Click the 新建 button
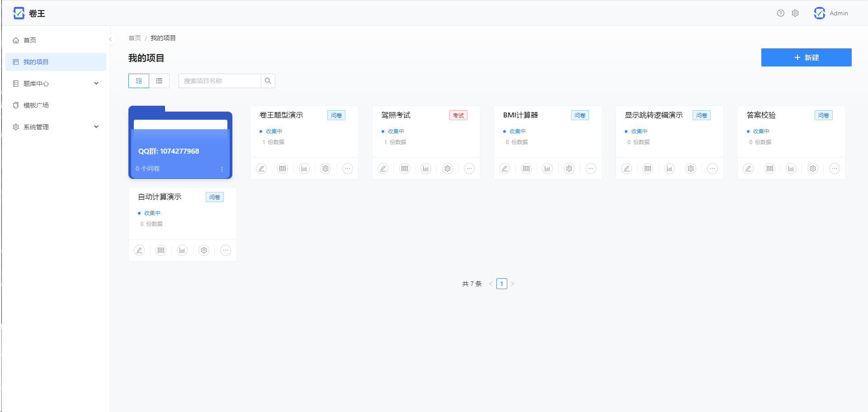 807,57
